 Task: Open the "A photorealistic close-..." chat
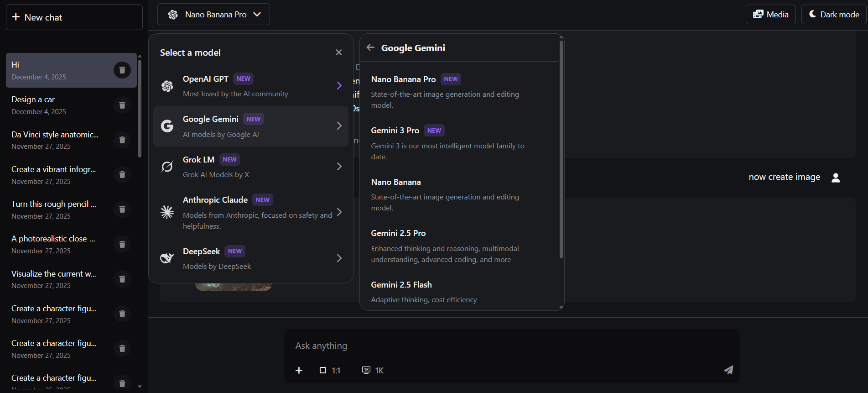pyautogui.click(x=71, y=244)
